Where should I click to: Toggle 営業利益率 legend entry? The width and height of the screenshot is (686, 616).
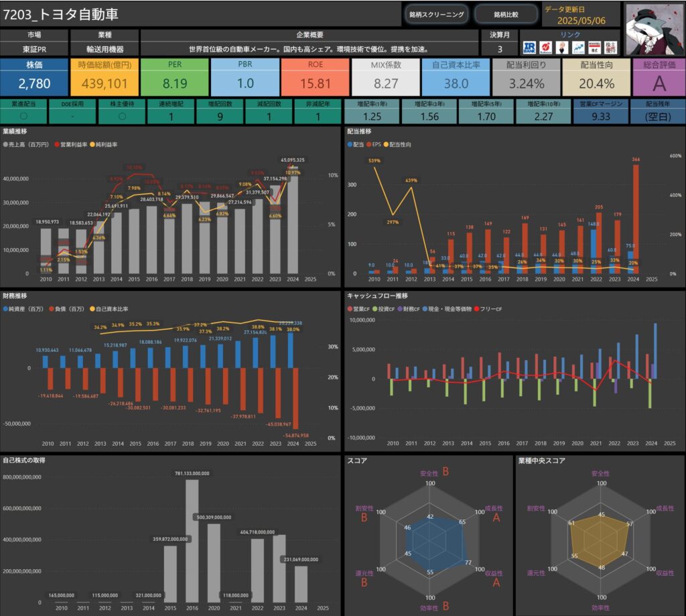[x=71, y=145]
